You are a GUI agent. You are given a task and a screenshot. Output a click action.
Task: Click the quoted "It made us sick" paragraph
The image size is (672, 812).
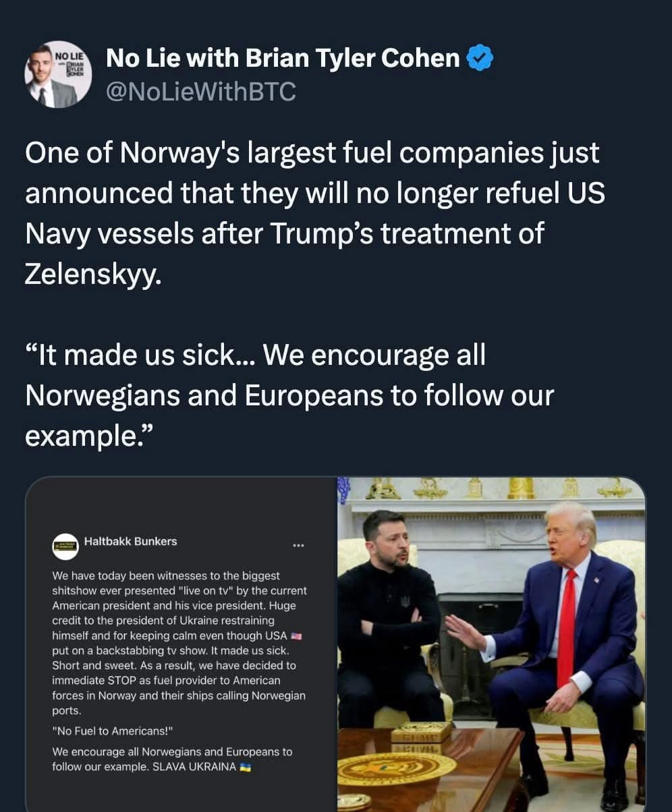(x=289, y=395)
